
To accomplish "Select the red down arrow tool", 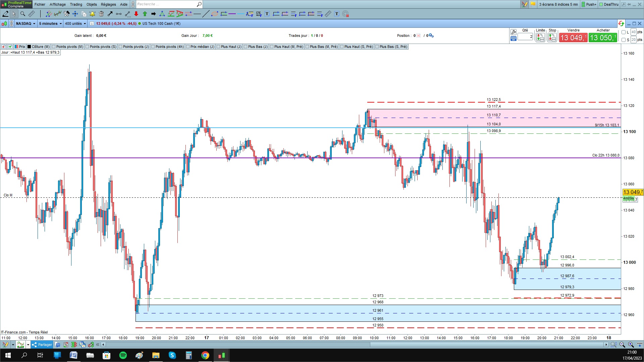I will (136, 14).
